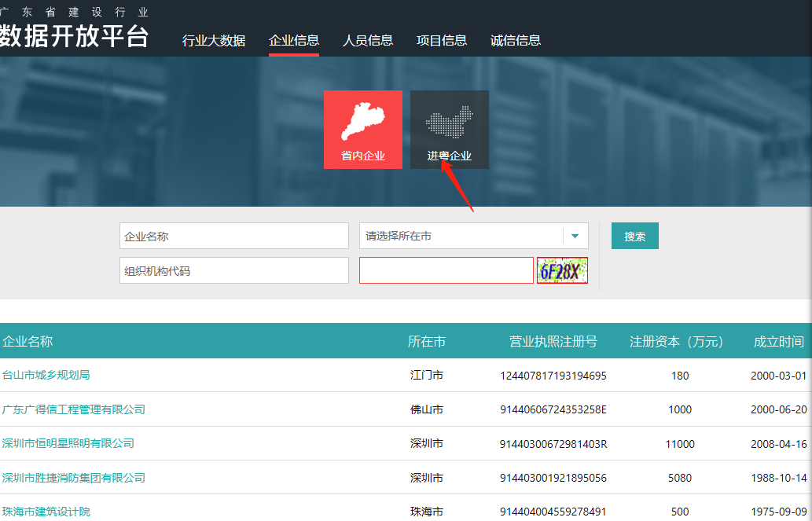Select license number 914403001921895056
The image size is (812, 521).
point(553,478)
